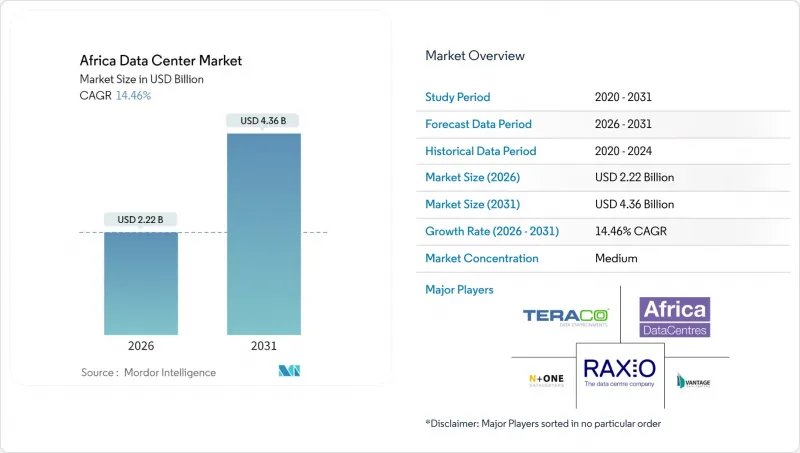Click the Mordor Intelligence logo mark
The width and height of the screenshot is (800, 453).
[x=290, y=372]
